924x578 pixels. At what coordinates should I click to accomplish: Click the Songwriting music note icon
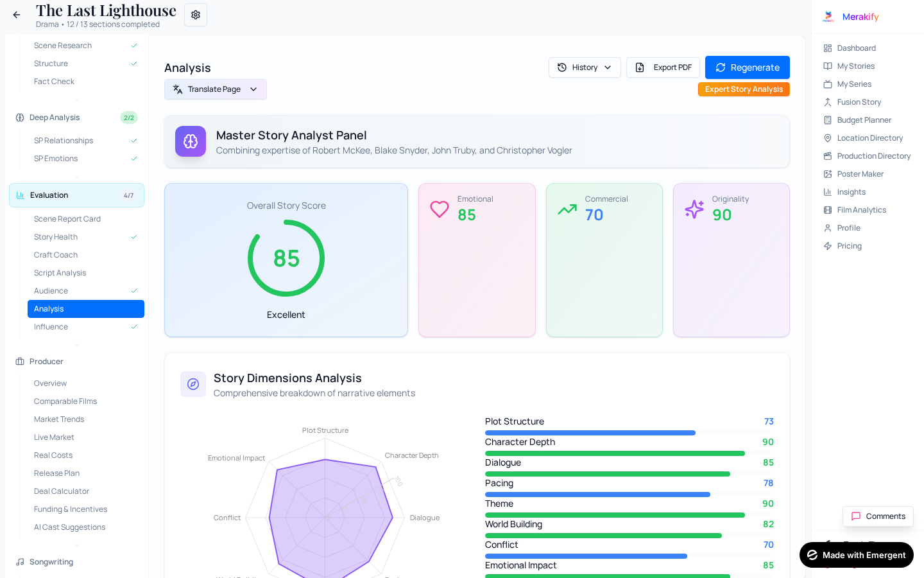point(20,562)
